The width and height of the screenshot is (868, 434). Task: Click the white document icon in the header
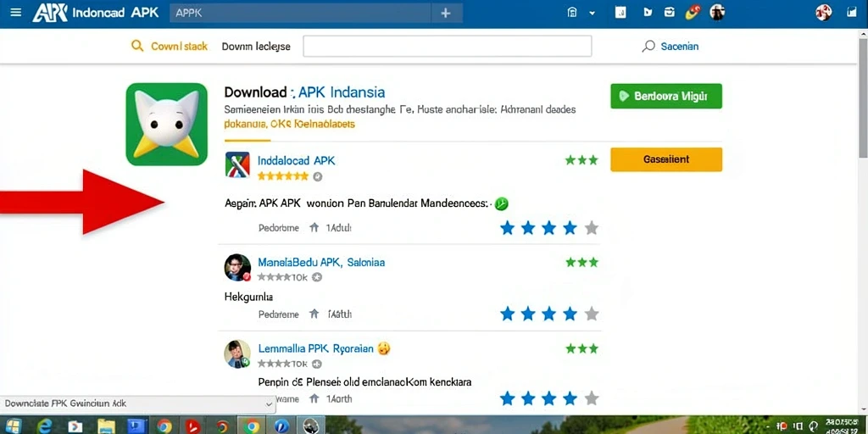click(620, 13)
